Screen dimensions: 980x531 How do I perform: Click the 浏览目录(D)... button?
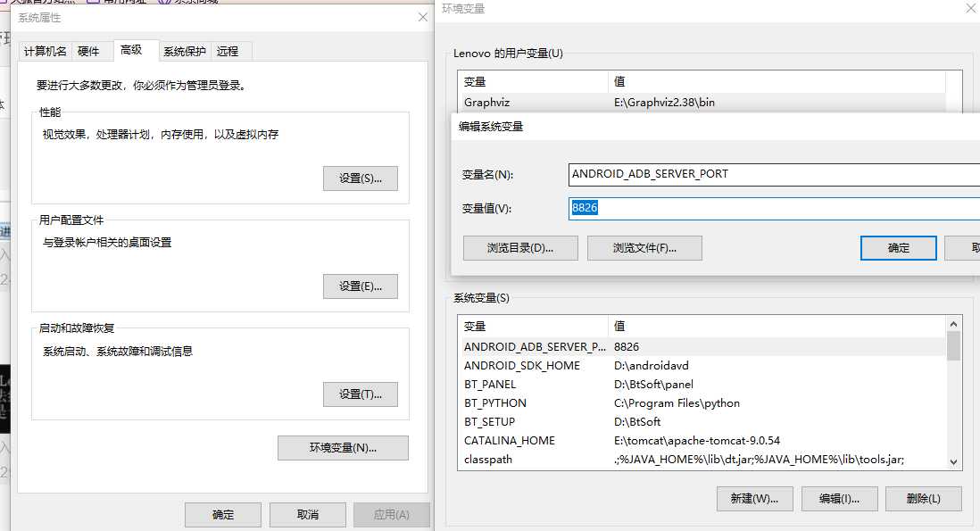click(x=520, y=248)
